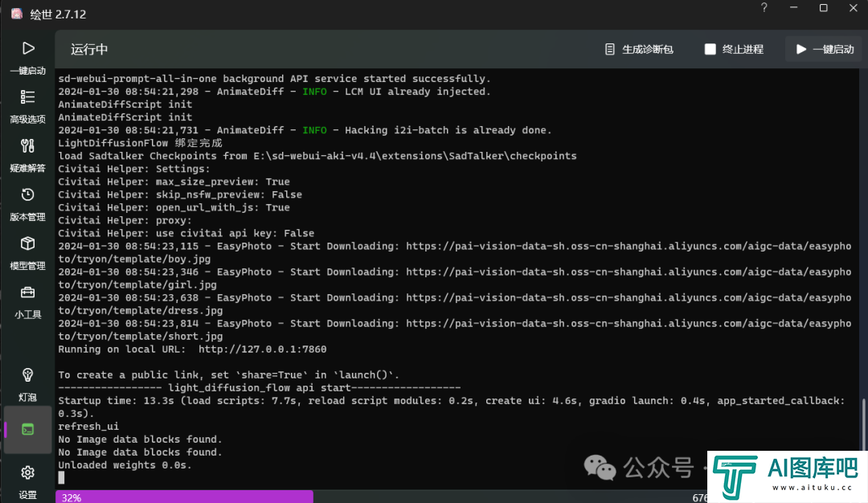Click the help question mark in title bar

(x=764, y=8)
